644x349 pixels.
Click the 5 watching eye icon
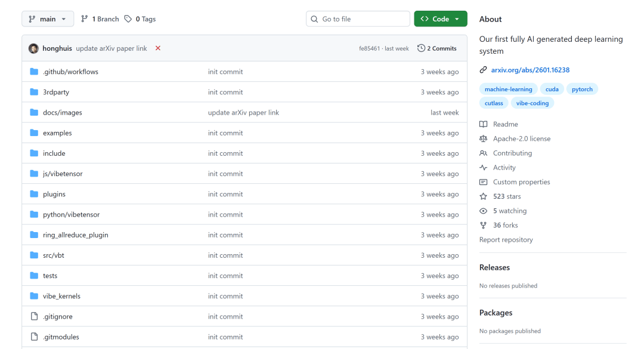(484, 211)
